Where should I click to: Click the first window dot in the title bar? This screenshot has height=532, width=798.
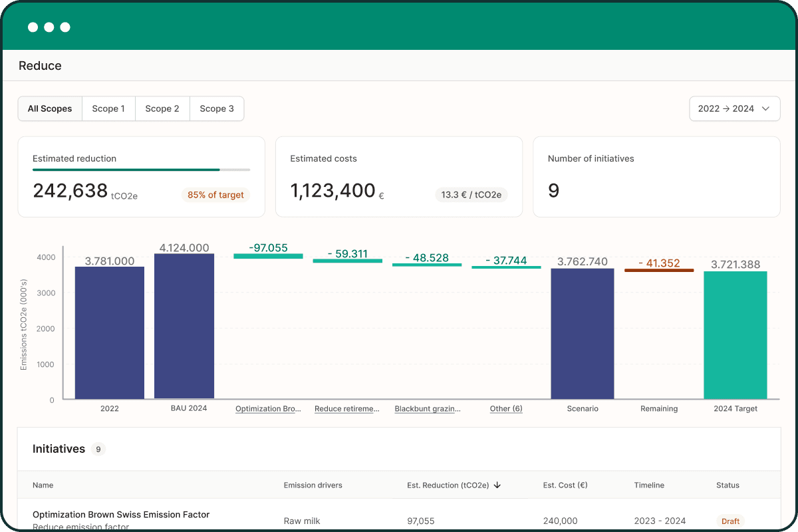pos(33,27)
